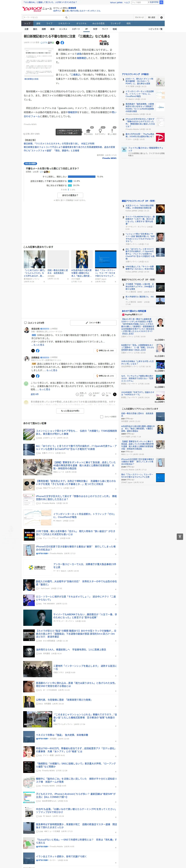Open みんなの意見 main tab
The width and height of the screenshot is (186, 868).
click(98, 23)
